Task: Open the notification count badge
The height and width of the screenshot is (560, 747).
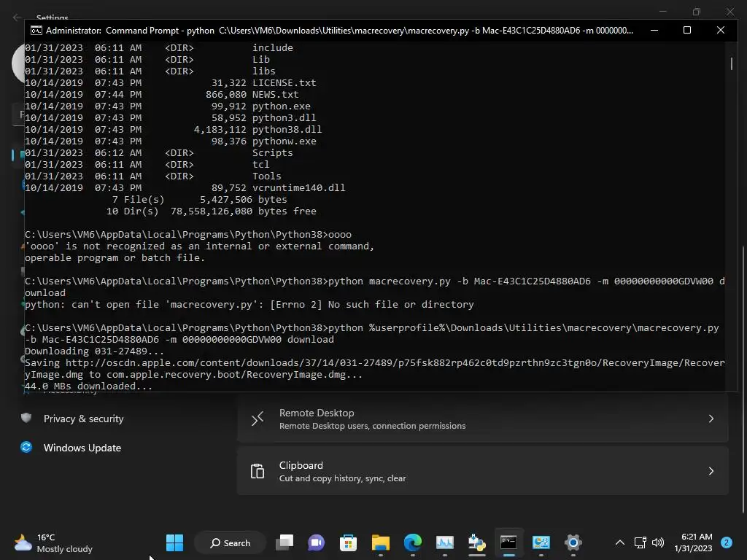Action: coord(727,542)
